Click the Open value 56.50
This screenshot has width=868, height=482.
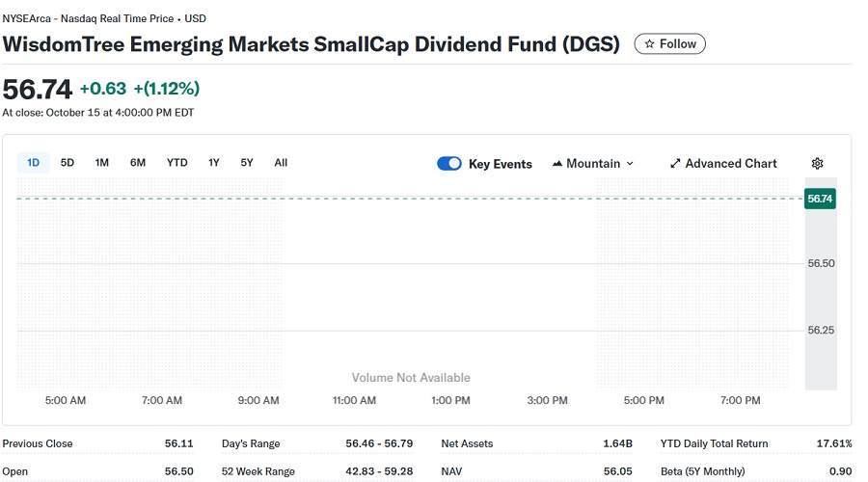[x=178, y=471]
